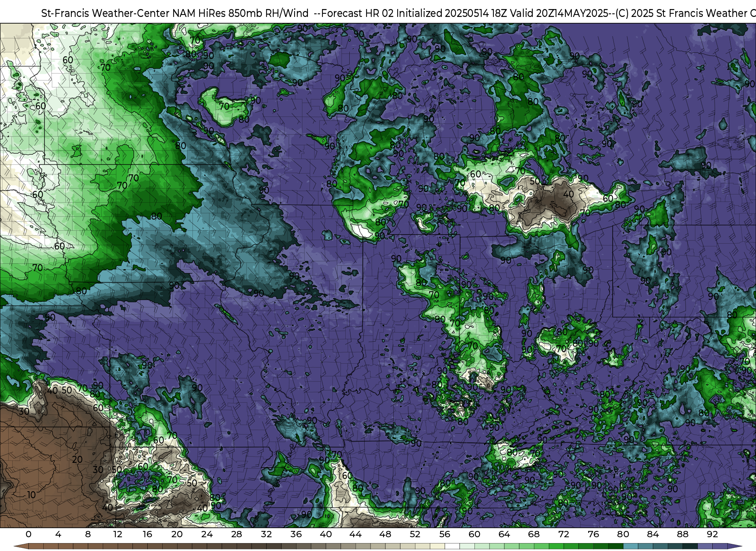This screenshot has width=756, height=551.
Task: Click the "68" label on the color bar scale
Action: tap(534, 534)
